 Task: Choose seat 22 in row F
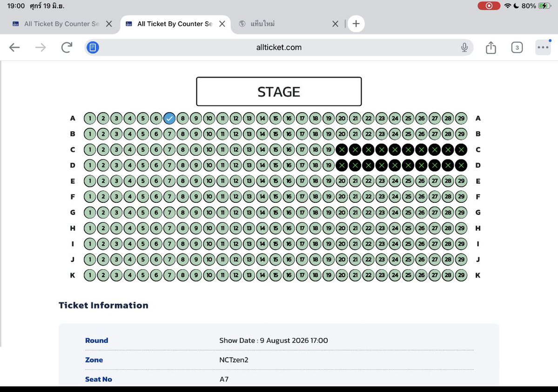368,196
